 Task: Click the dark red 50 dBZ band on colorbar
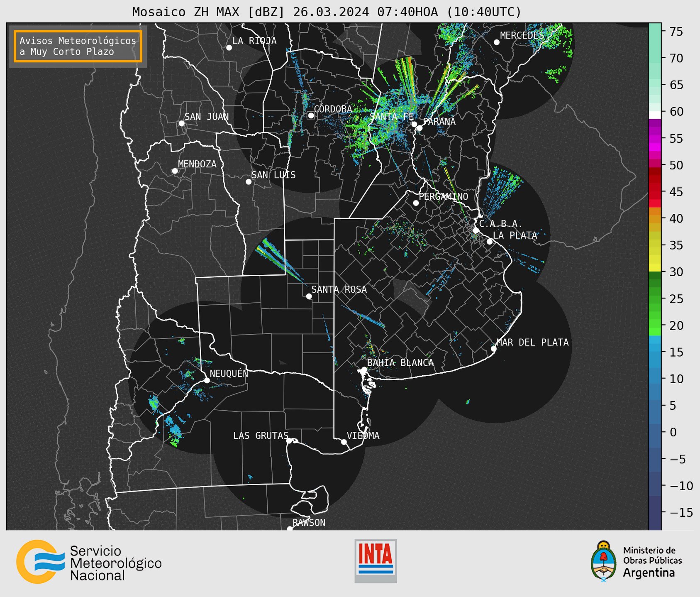[x=655, y=171]
